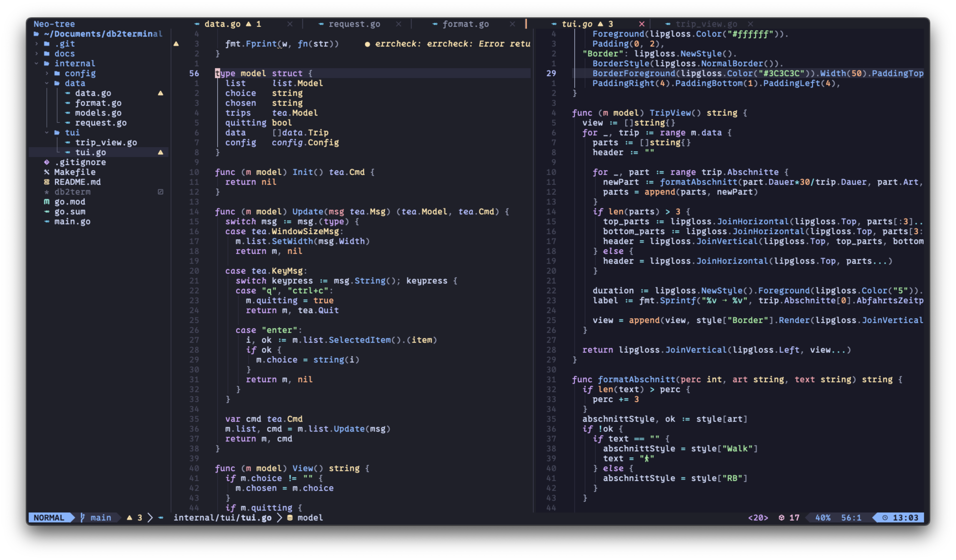Close the request.go tab

(399, 24)
